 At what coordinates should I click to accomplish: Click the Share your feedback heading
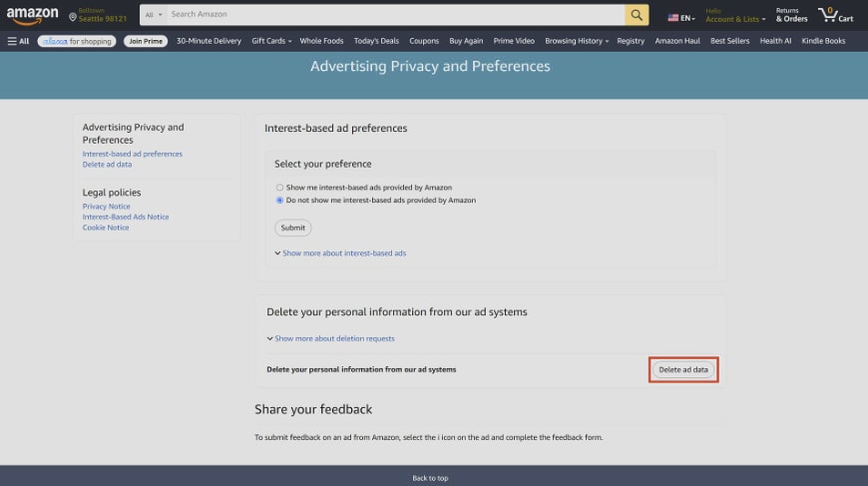(x=313, y=409)
